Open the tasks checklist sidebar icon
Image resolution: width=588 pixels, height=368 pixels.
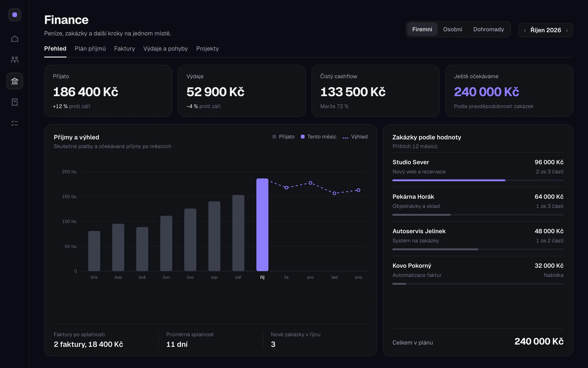(x=14, y=124)
